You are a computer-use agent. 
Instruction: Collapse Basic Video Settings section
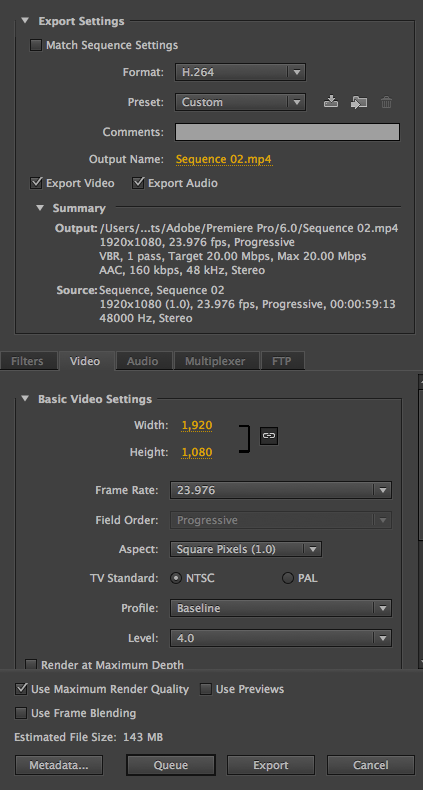point(25,399)
